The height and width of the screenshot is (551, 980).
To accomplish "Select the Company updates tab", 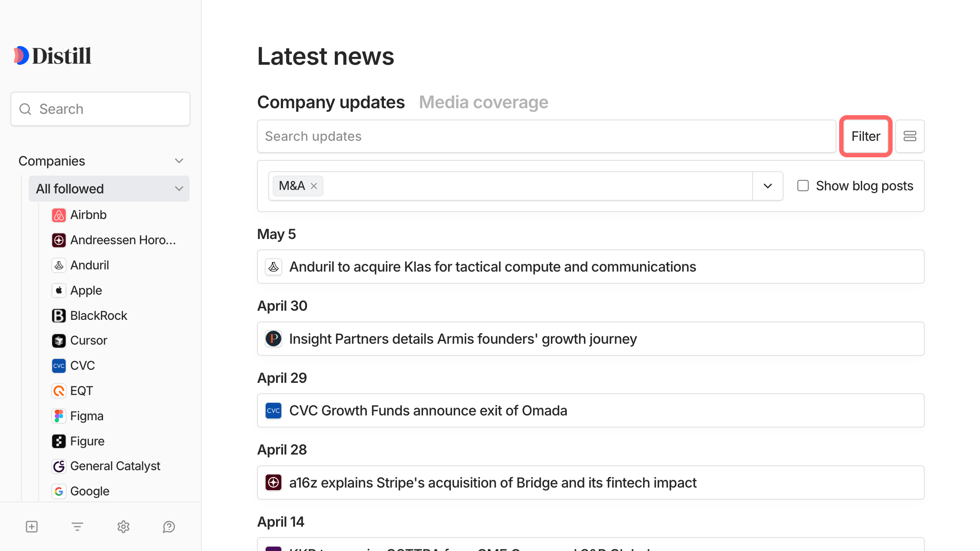I will (331, 103).
